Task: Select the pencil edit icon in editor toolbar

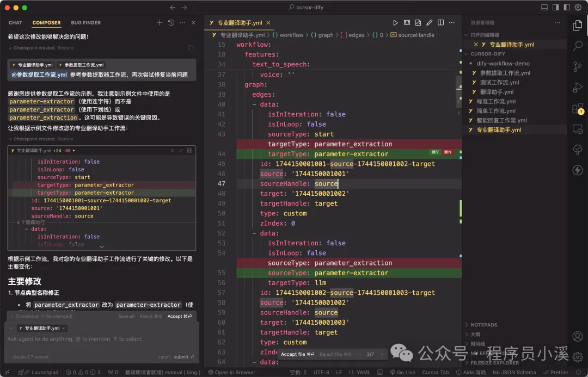Action: coord(430,22)
